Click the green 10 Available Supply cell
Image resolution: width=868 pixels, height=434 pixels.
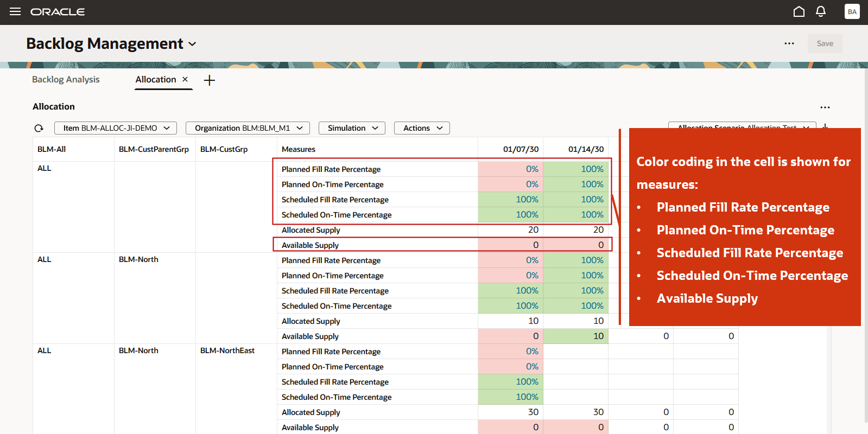[576, 336]
